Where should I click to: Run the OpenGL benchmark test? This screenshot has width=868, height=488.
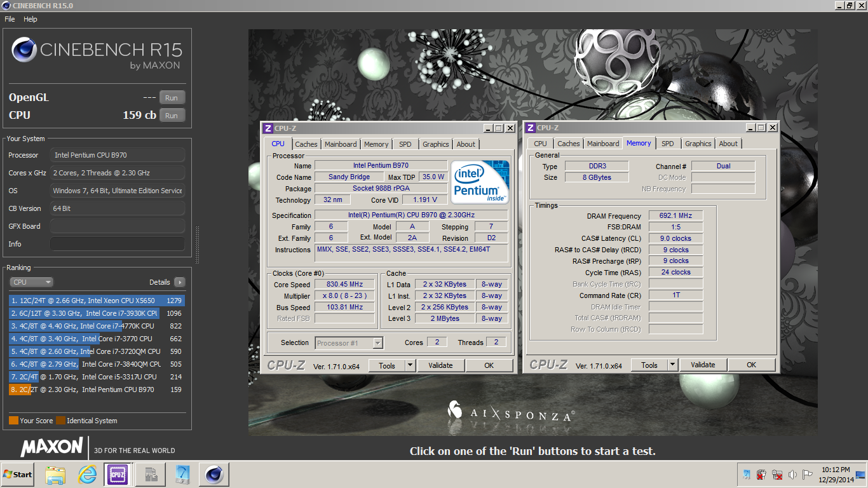coord(172,98)
